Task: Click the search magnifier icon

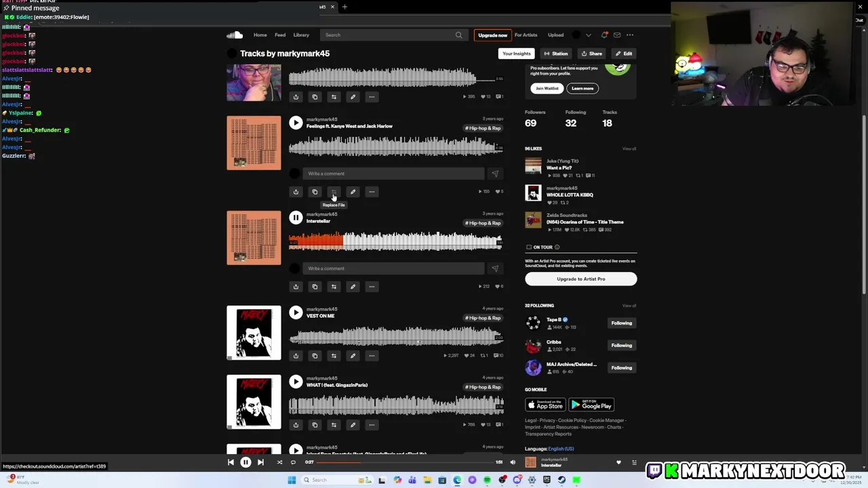Action: [458, 35]
